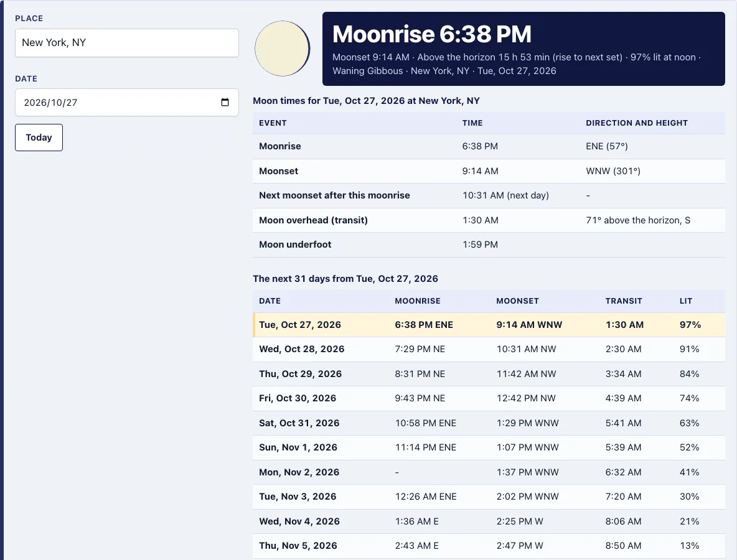Select the Sat, Oct 31, 2026 date

[299, 423]
